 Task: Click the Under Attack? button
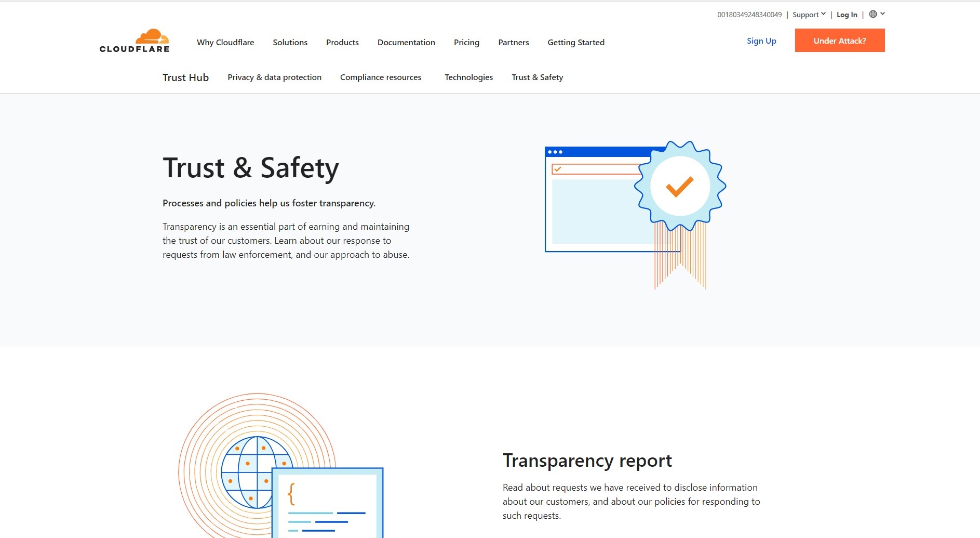click(x=839, y=40)
